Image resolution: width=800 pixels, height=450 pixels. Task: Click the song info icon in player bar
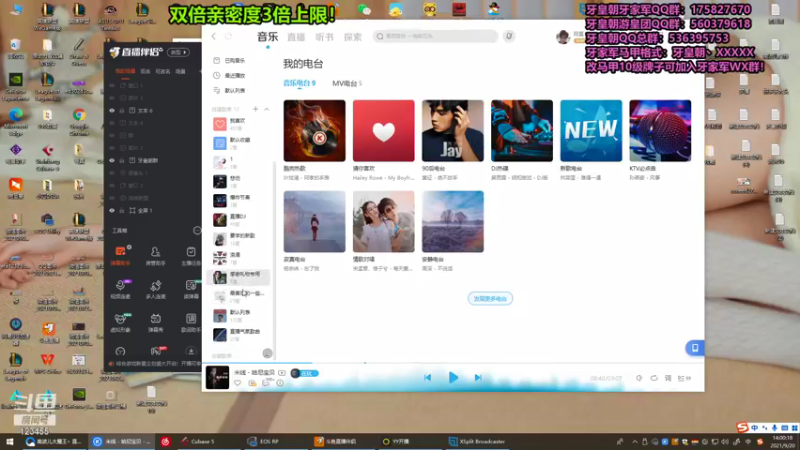tap(280, 383)
